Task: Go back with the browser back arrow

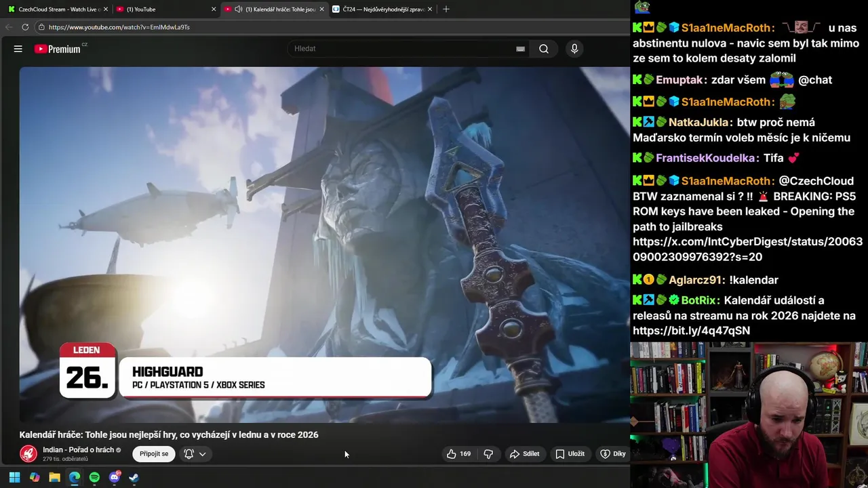Action: pyautogui.click(x=9, y=27)
